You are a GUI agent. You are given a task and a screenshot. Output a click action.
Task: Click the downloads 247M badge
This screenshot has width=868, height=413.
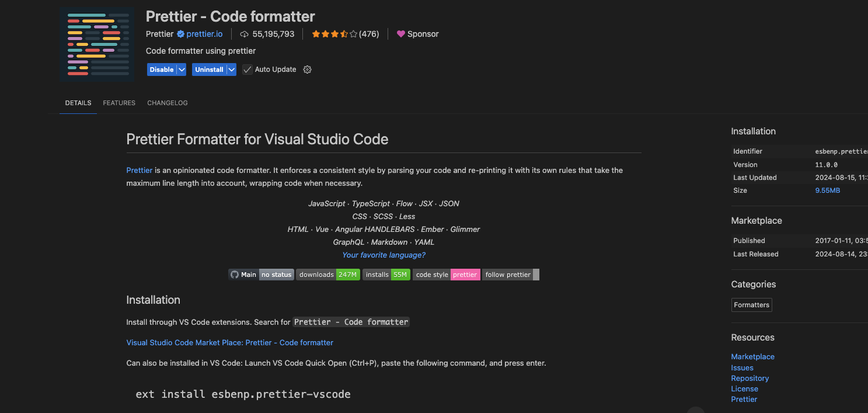point(327,275)
